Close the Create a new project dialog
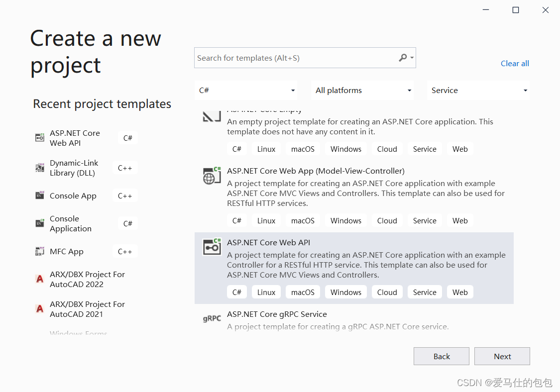 [546, 10]
